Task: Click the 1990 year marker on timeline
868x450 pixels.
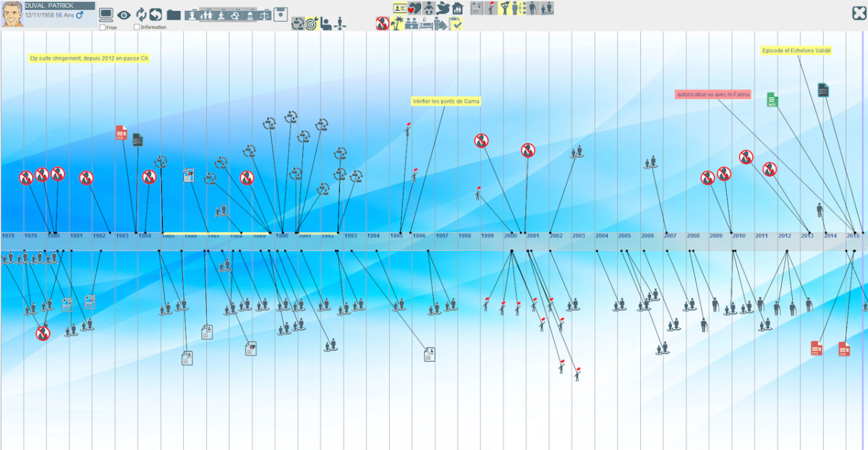Action: coord(281,236)
